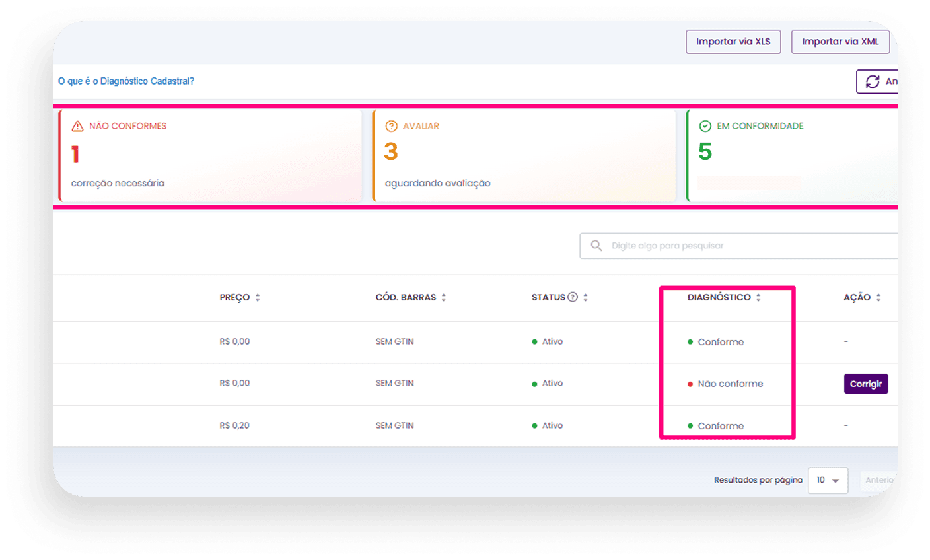Click the number 3 on Avaliar card
The image size is (930, 560).
click(x=391, y=152)
